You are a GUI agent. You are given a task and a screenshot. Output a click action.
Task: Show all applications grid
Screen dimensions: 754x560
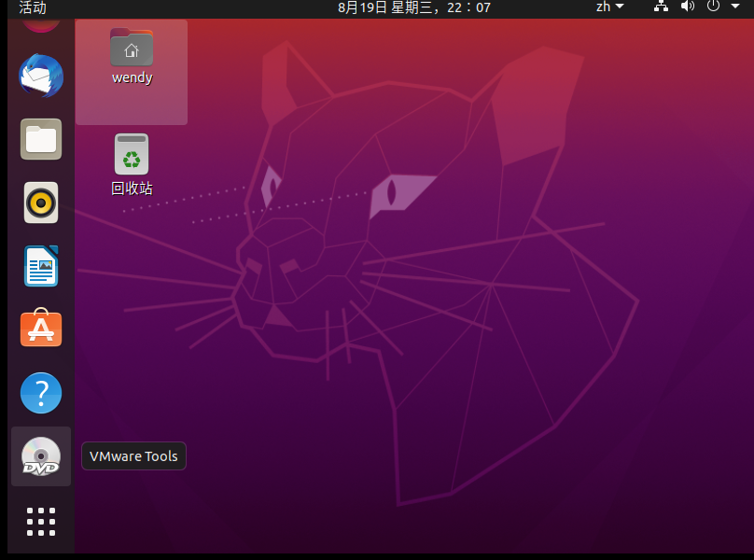41,522
